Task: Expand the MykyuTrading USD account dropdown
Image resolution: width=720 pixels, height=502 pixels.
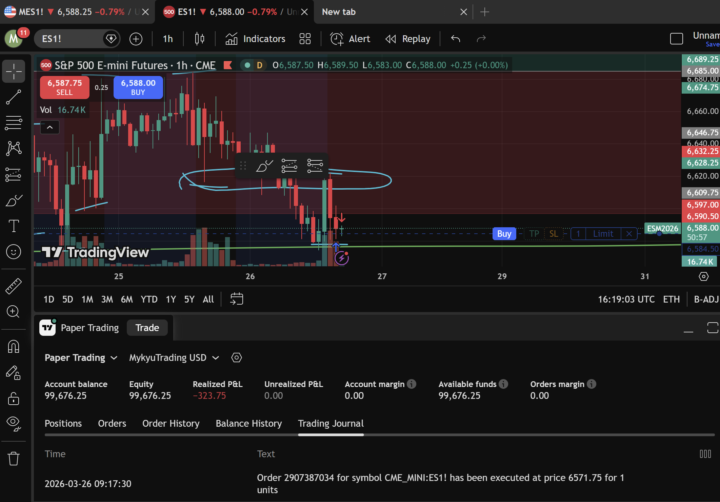Action: tap(174, 358)
